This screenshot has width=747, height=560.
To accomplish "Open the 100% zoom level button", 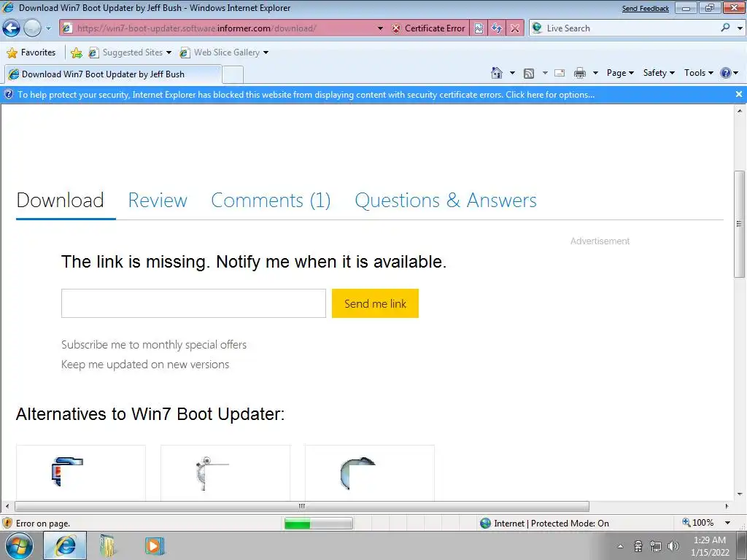I will pos(698,523).
